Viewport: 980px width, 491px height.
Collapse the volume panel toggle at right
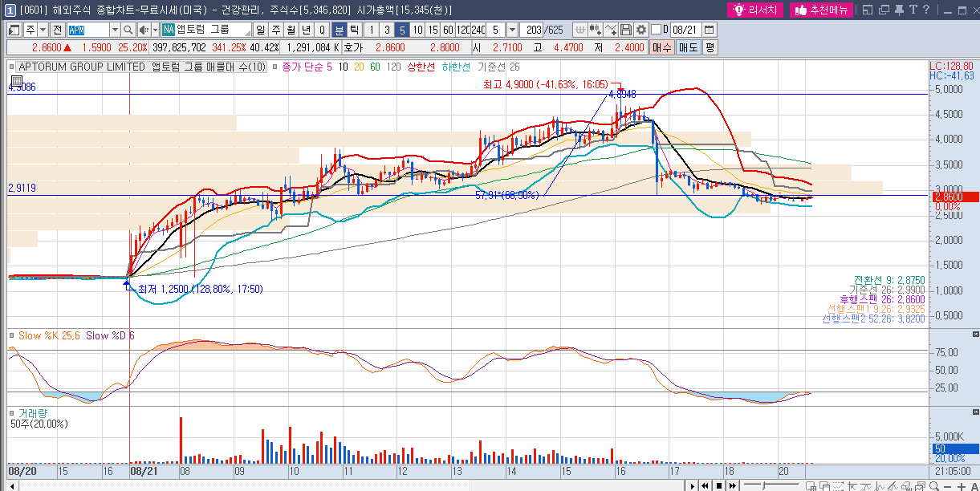coord(975,412)
